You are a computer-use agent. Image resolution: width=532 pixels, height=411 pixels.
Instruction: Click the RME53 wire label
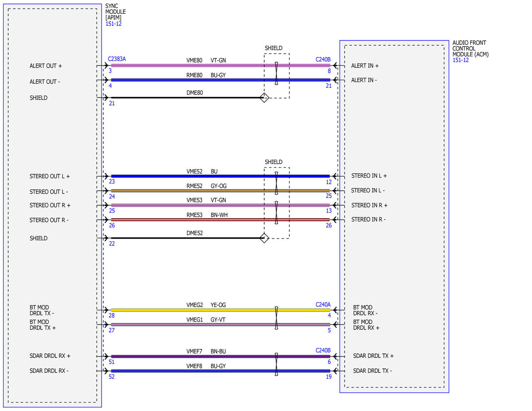tap(194, 215)
